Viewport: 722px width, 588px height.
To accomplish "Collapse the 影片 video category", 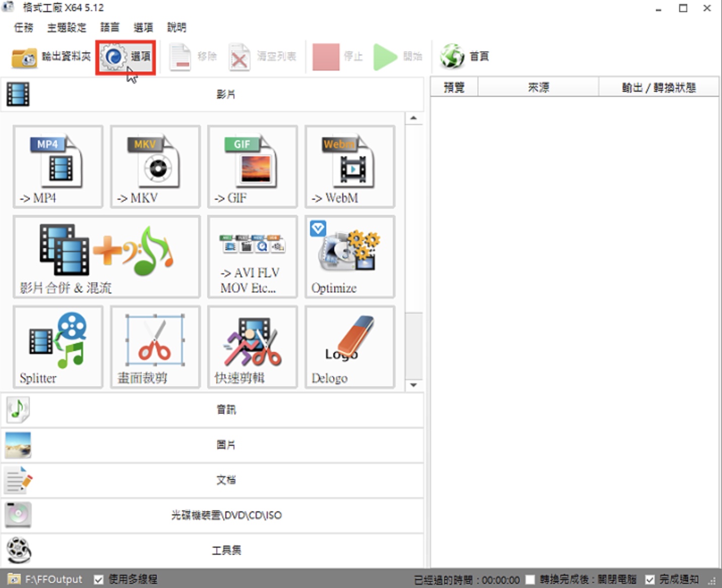I will pyautogui.click(x=212, y=94).
